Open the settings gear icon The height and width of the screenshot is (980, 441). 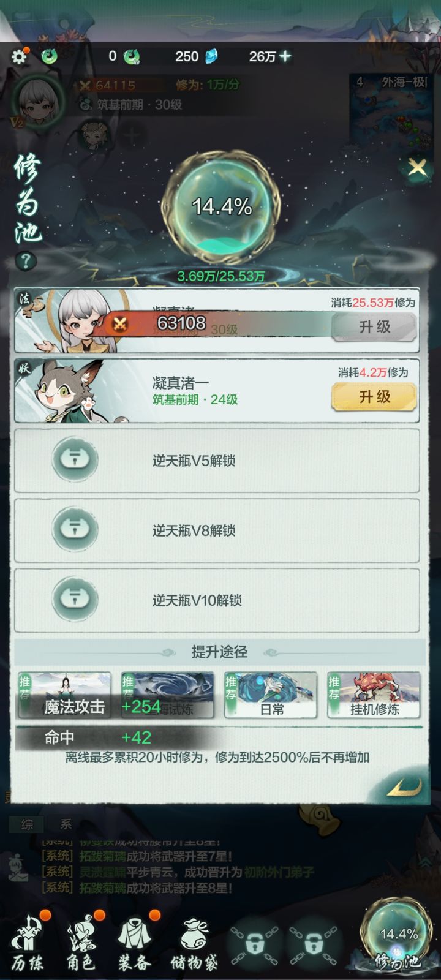(x=20, y=56)
